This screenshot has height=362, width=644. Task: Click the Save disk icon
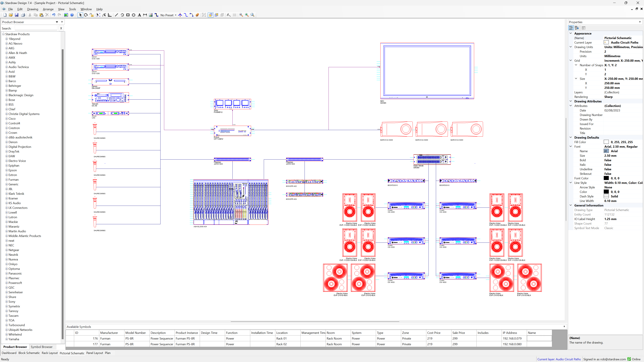pos(16,15)
